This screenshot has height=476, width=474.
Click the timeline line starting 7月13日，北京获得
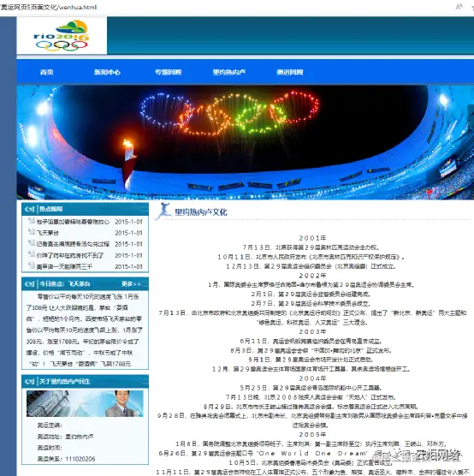click(x=311, y=247)
